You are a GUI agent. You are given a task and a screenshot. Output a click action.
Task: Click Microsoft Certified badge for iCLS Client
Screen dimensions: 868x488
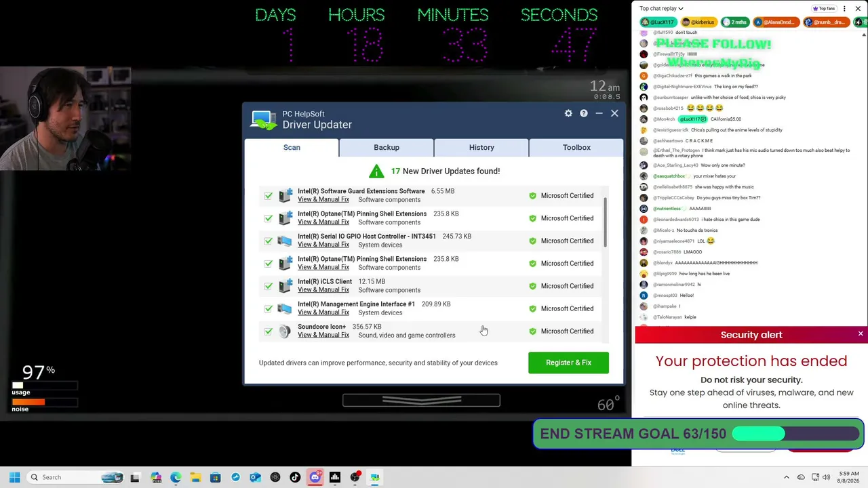tap(561, 286)
